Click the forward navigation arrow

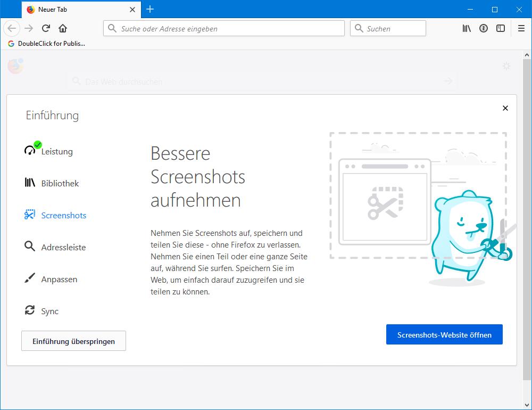point(29,28)
